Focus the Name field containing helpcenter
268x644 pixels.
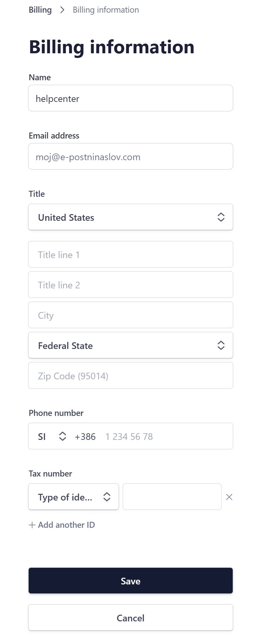(x=131, y=98)
